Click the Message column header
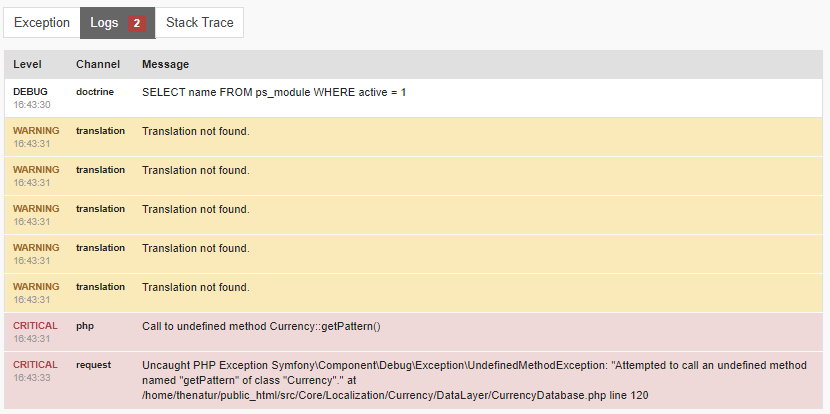The width and height of the screenshot is (830, 414). 165,65
